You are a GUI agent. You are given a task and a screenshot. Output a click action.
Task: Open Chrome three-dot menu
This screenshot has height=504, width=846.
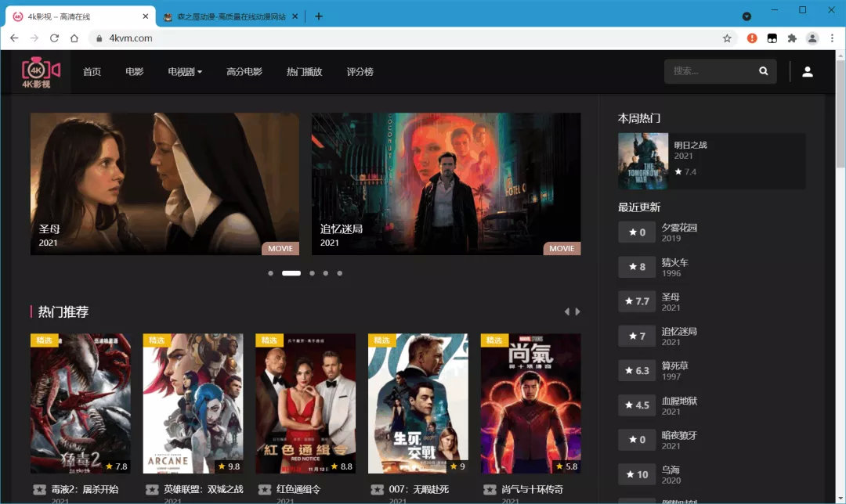pos(832,38)
